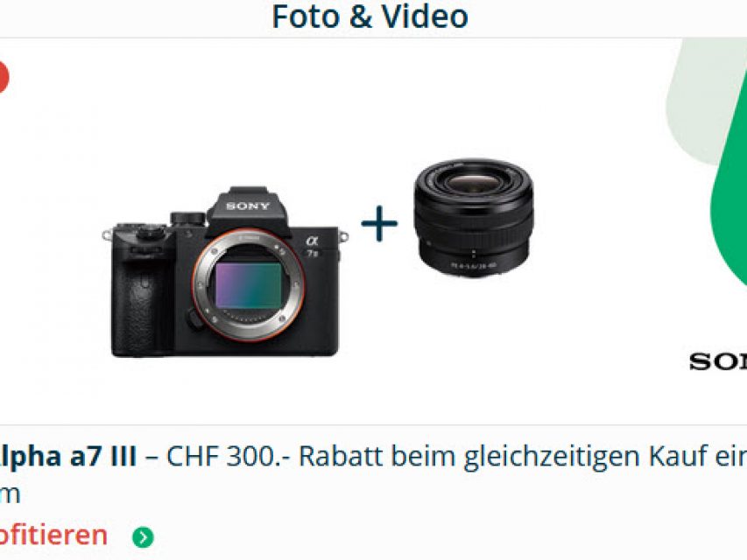The width and height of the screenshot is (747, 560).
Task: Click the black SONY logo at right
Action: (718, 362)
